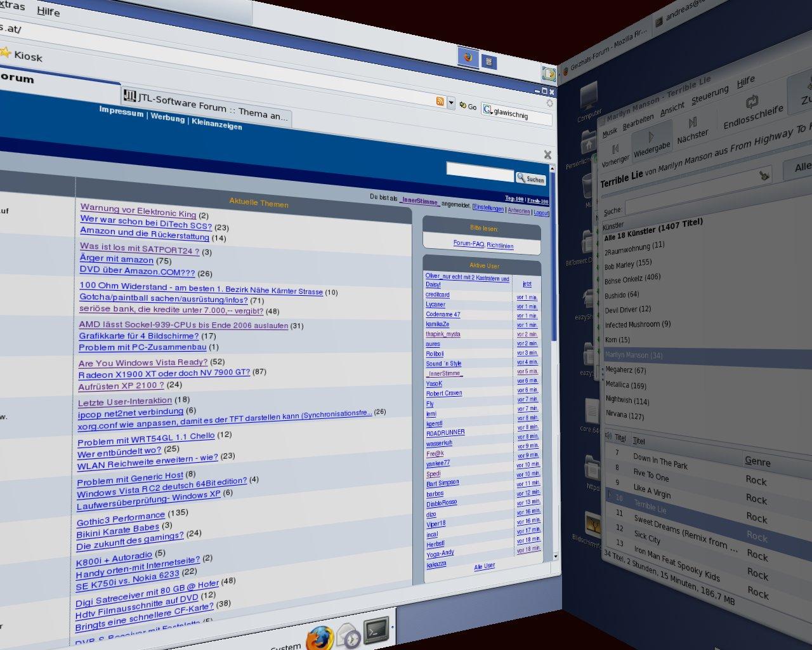Open user profile 'ROADRUNNER' in Aktive User
812x650 pixels.
pyautogui.click(x=445, y=433)
